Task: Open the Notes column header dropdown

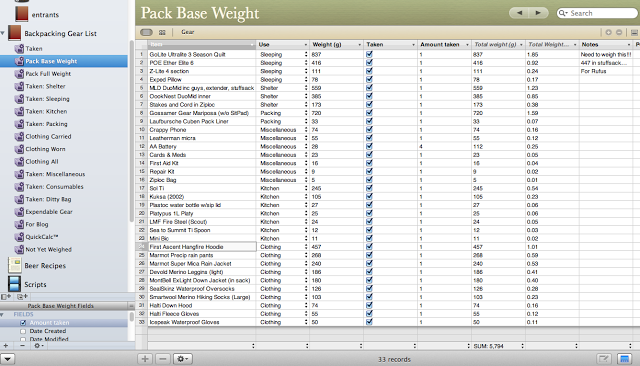Action: coord(629,44)
